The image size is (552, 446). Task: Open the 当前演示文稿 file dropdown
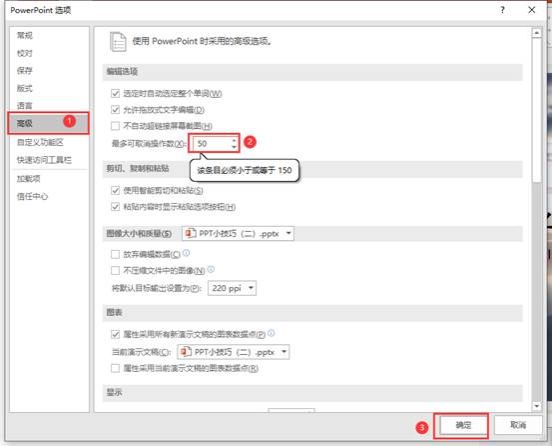tap(233, 352)
